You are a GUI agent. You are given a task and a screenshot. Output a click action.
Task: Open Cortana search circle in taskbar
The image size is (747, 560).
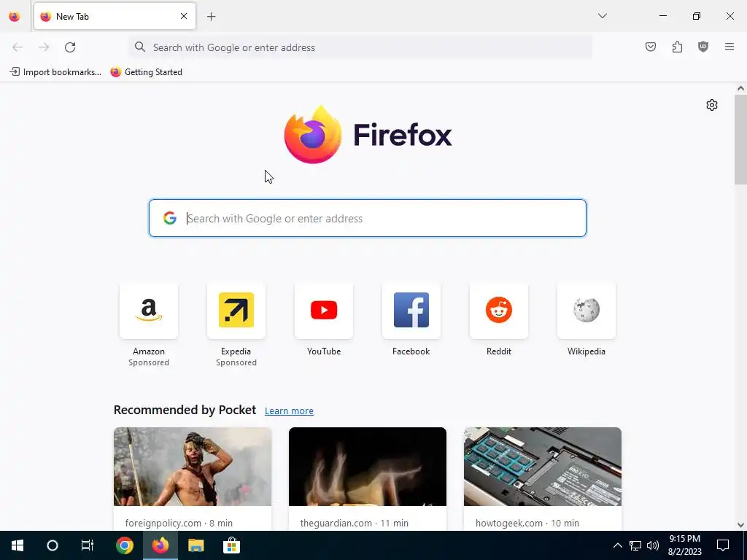coord(53,545)
